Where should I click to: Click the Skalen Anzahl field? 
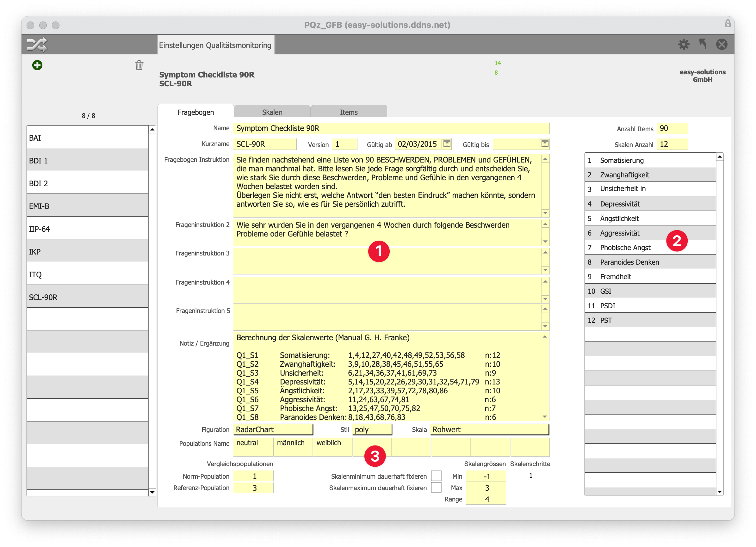pyautogui.click(x=672, y=144)
